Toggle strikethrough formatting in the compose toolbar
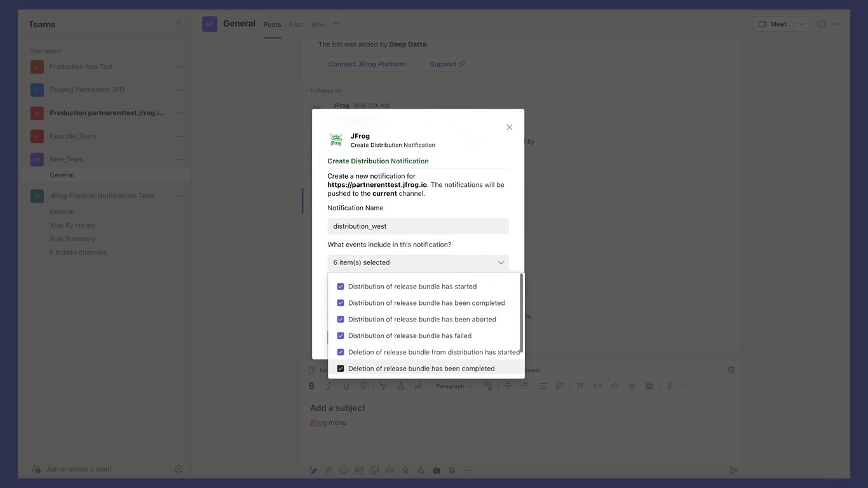 coord(363,386)
